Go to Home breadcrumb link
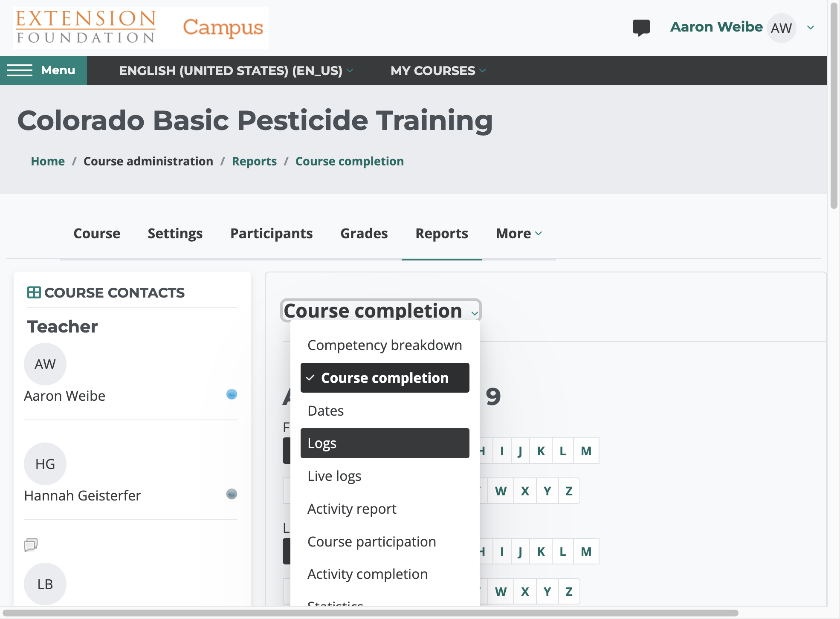Image resolution: width=840 pixels, height=619 pixels. (x=48, y=161)
